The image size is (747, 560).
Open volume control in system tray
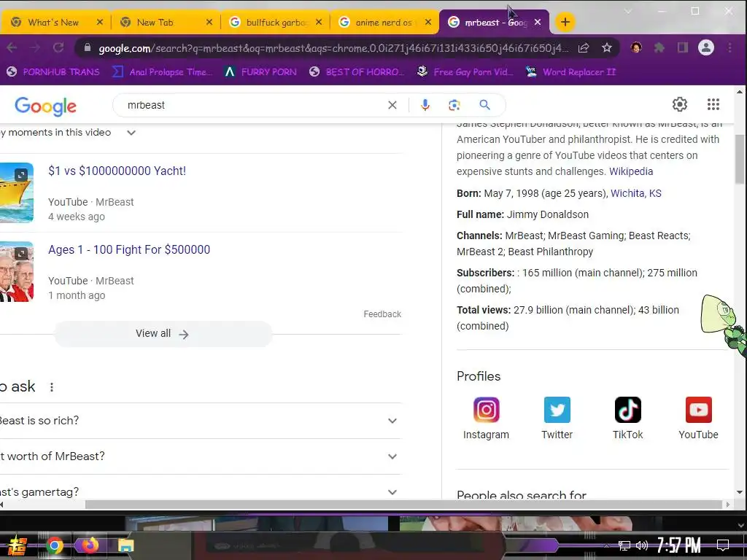click(642, 545)
